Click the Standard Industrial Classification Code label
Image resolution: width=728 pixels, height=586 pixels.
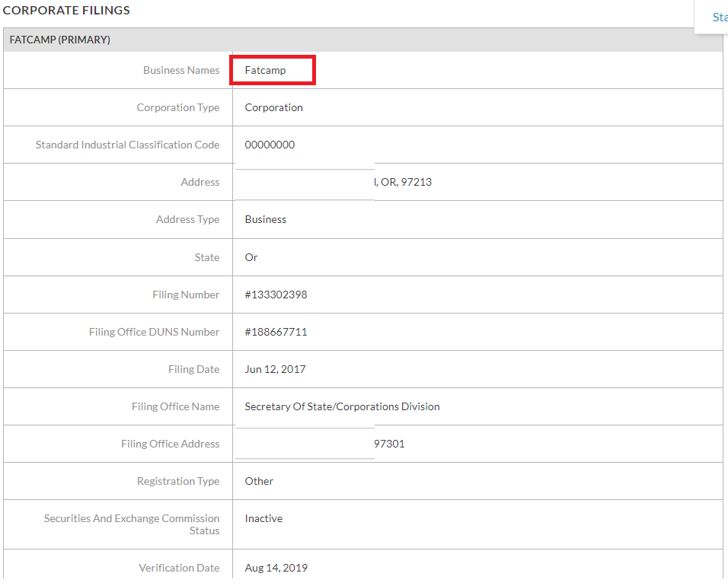[127, 145]
